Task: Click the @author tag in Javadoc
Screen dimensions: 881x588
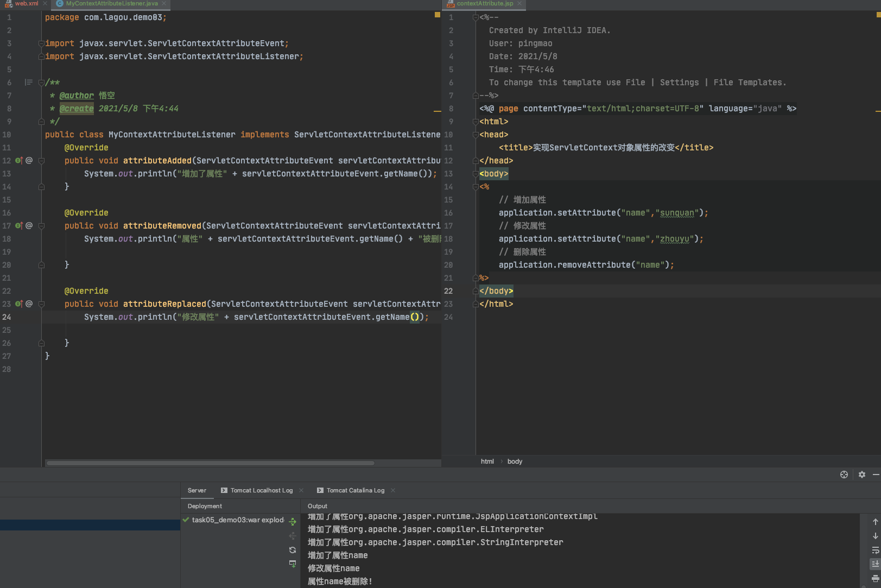Action: (x=77, y=96)
